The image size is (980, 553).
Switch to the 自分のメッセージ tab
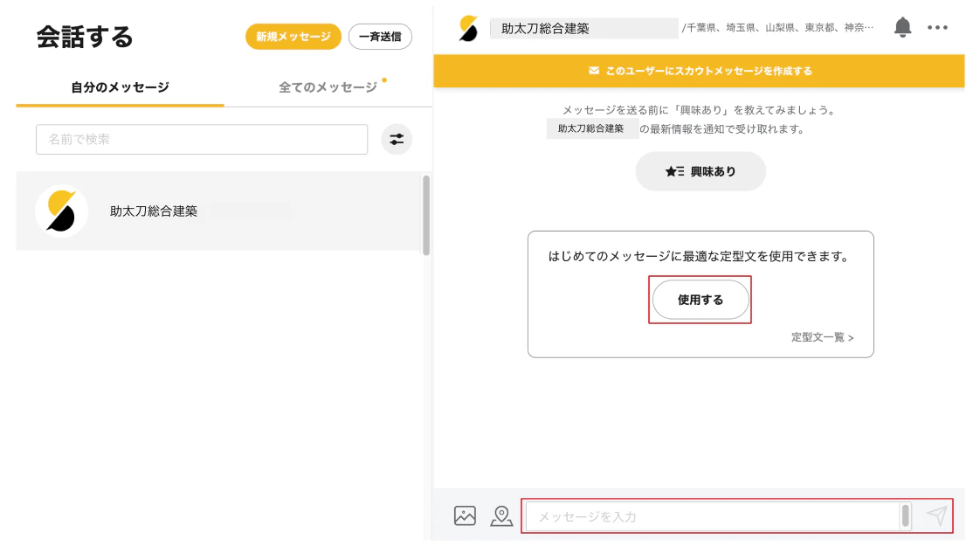(x=120, y=87)
